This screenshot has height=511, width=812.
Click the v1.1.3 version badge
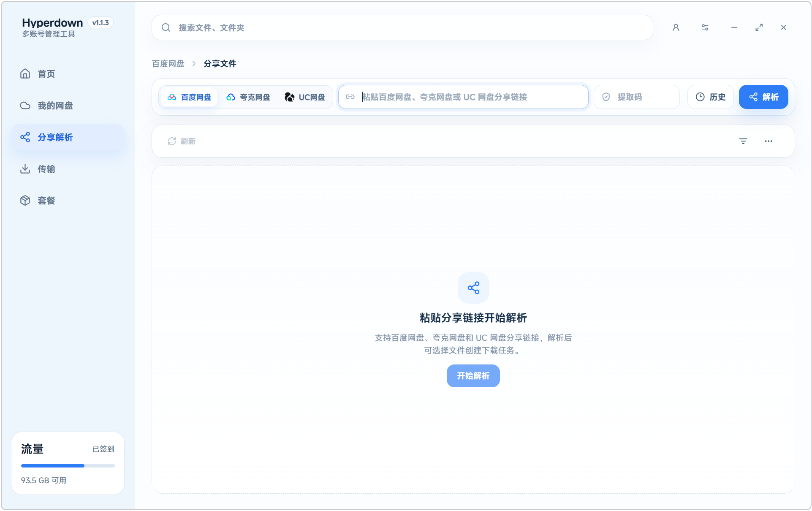[x=100, y=23]
